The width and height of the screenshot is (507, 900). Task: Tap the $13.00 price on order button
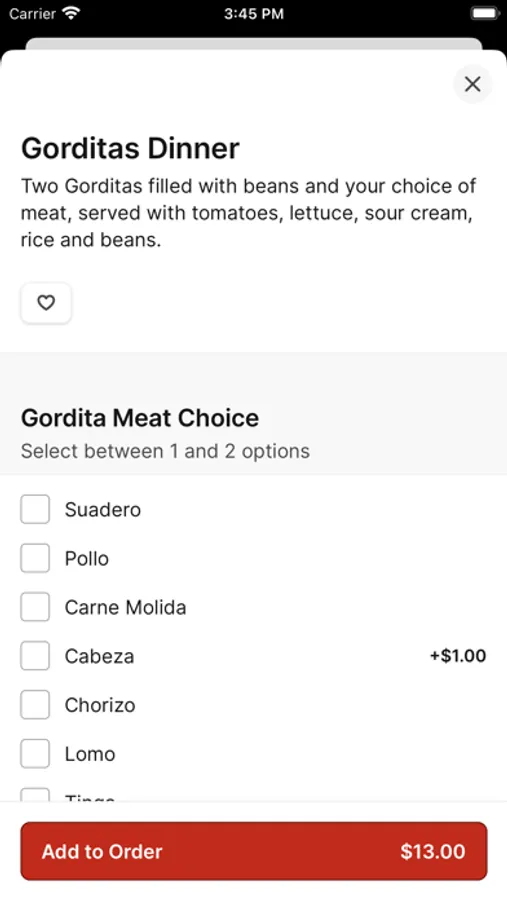point(433,851)
